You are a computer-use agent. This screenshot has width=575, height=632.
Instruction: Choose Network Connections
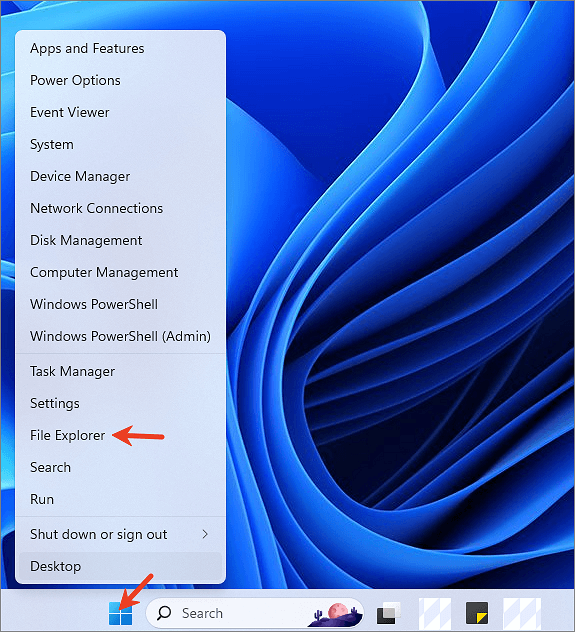tap(120, 208)
